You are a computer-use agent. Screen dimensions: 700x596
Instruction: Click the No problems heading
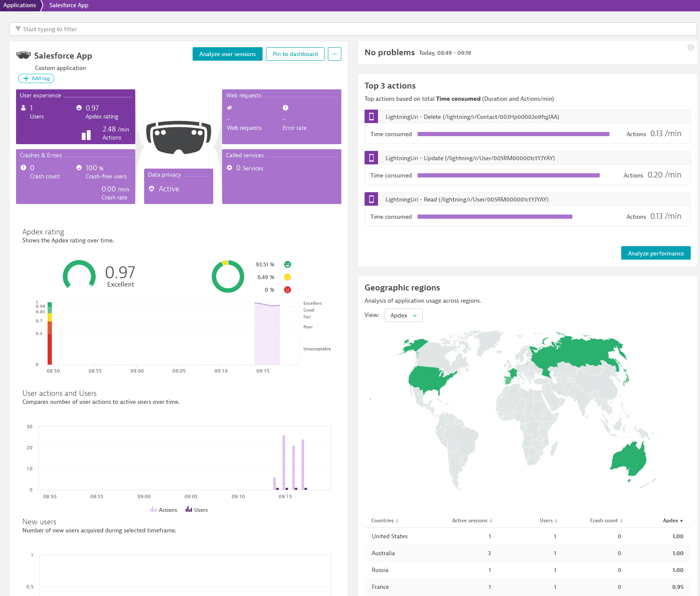click(389, 52)
